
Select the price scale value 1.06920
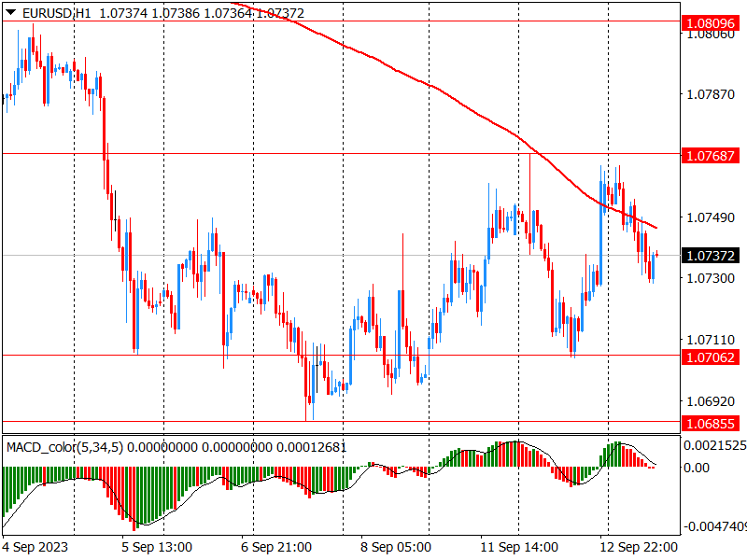(x=711, y=401)
